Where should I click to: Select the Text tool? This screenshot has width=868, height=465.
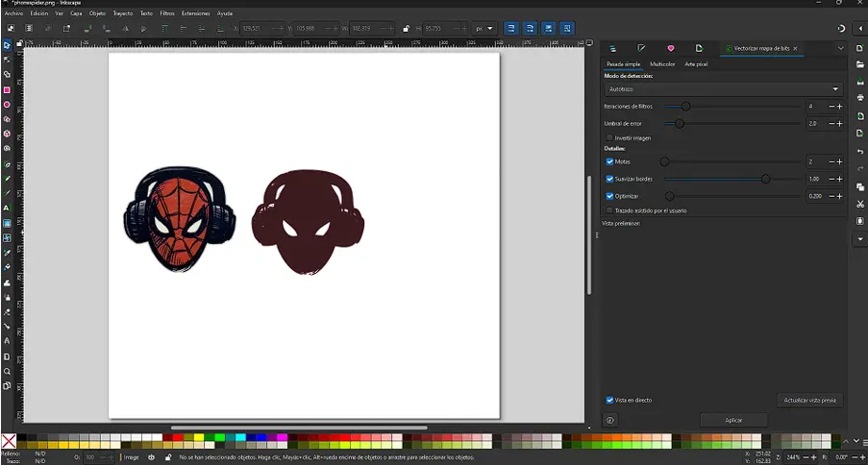(7, 208)
